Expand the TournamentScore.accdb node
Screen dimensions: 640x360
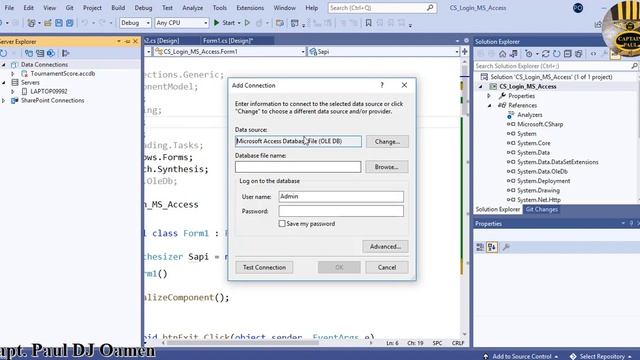(x=12, y=73)
